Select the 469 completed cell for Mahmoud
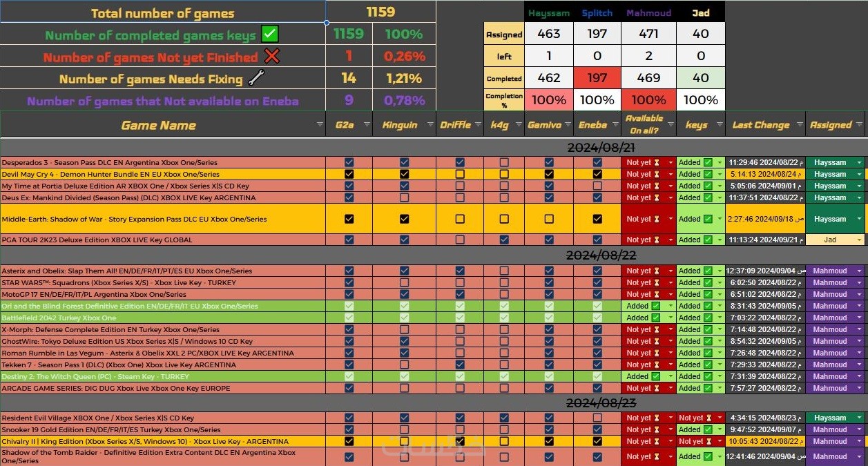The height and width of the screenshot is (466, 868). click(x=648, y=78)
